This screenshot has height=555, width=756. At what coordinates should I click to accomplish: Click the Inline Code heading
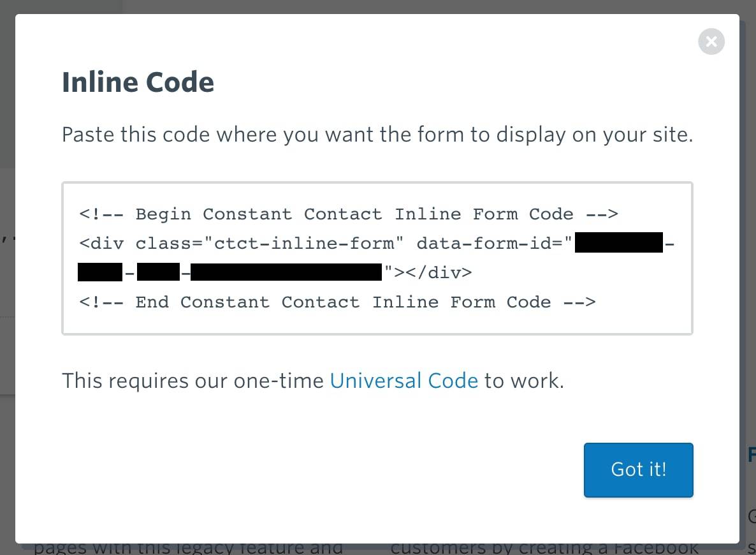click(x=138, y=82)
